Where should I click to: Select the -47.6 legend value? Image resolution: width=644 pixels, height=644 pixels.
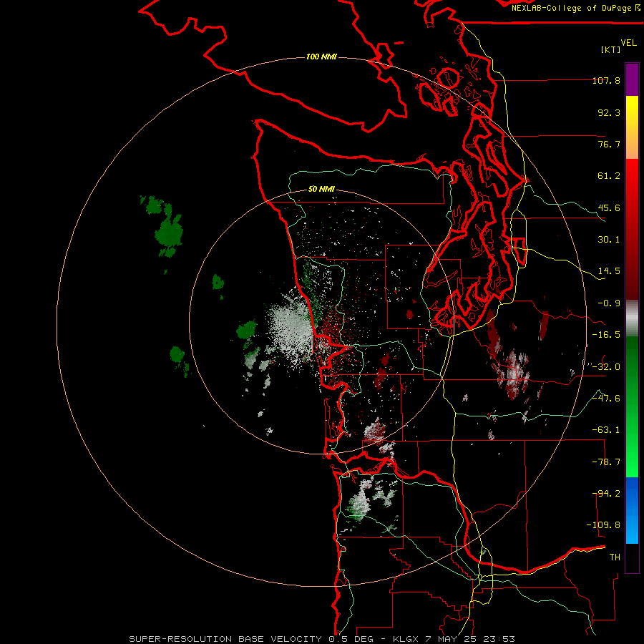[606, 399]
